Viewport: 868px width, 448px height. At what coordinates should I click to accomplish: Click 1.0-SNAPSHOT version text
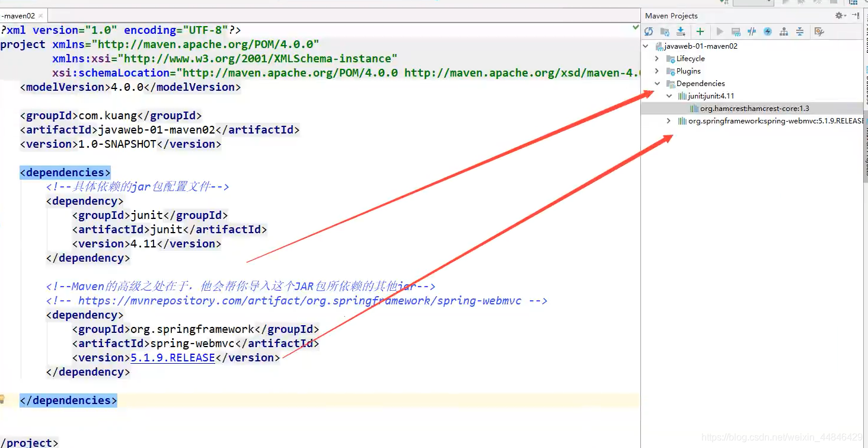(117, 144)
